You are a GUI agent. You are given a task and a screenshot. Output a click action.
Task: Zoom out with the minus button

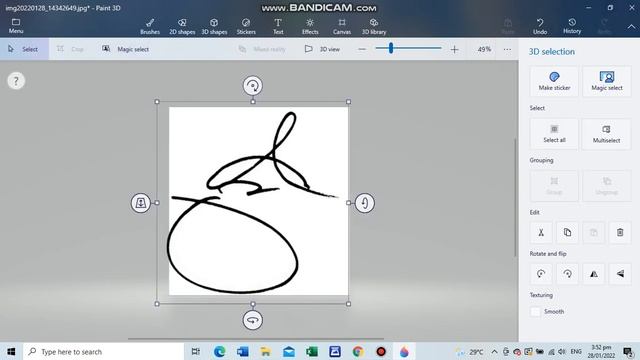click(362, 49)
